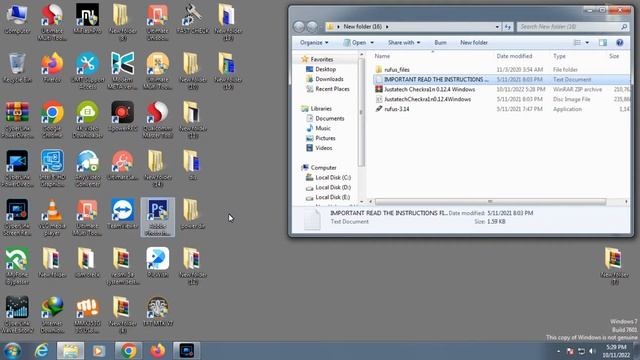Go to Desktop in Favorites pane
This screenshot has width=640, height=360.
325,69
